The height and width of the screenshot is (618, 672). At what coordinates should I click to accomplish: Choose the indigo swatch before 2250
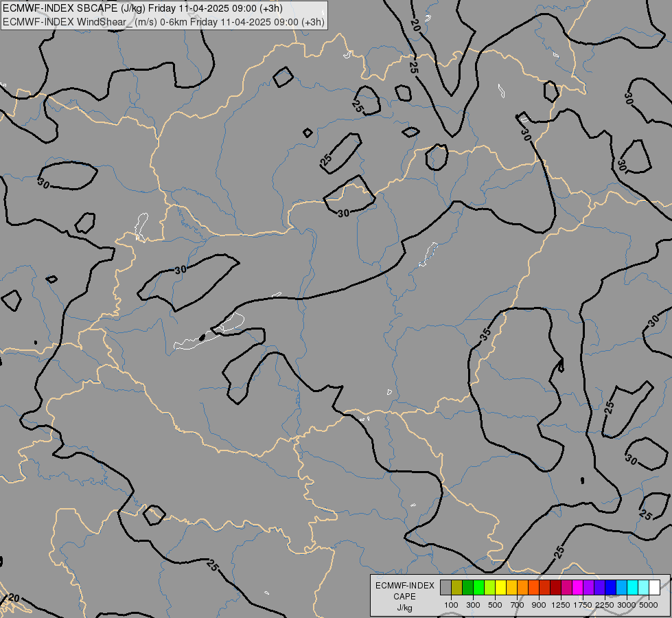(599, 588)
